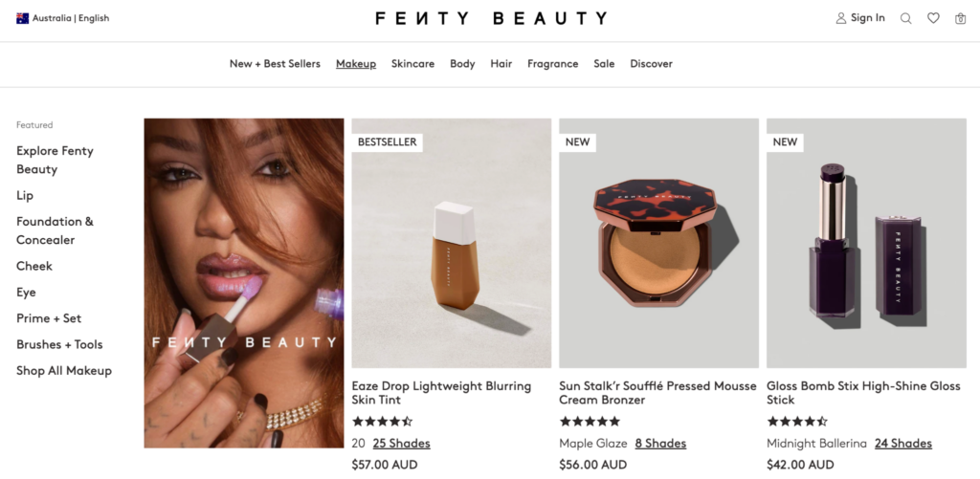Expand the 25 Shades selector

click(x=401, y=444)
